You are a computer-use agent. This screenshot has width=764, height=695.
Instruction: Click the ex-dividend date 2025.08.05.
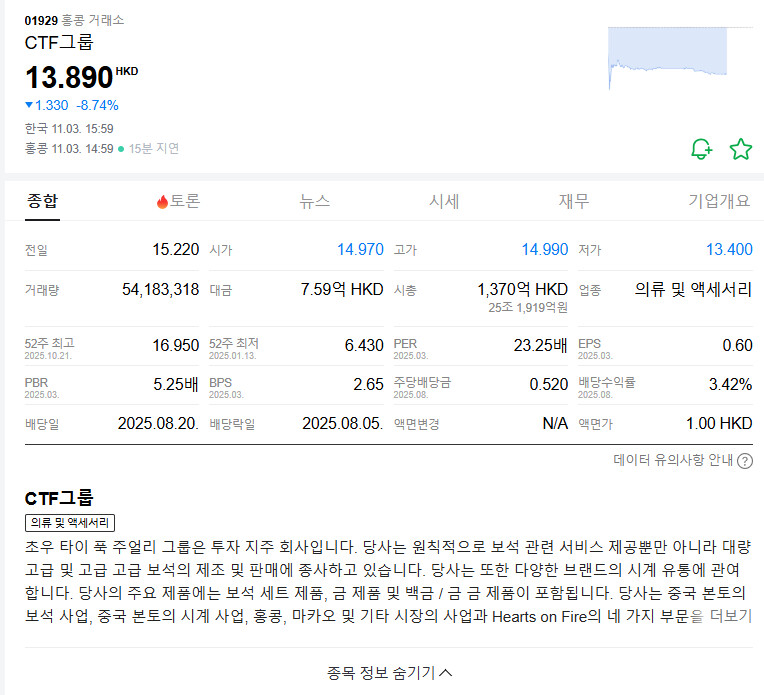click(343, 424)
